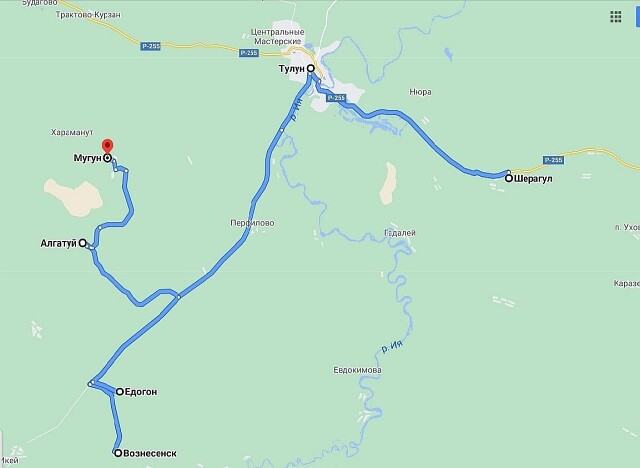The image size is (640, 468).
Task: Select the Алгатуй waypoint circle
Action: pyautogui.click(x=82, y=243)
